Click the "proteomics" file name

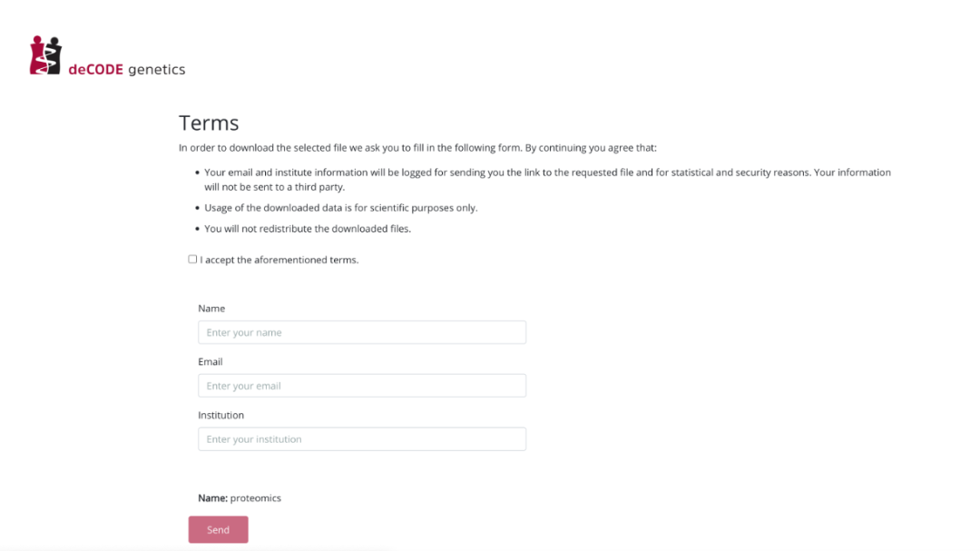[256, 498]
